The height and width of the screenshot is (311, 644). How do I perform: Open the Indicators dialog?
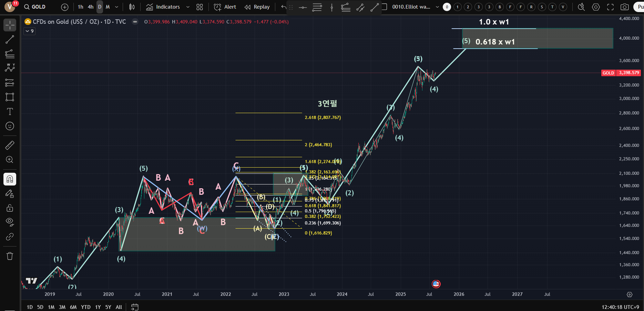click(163, 7)
